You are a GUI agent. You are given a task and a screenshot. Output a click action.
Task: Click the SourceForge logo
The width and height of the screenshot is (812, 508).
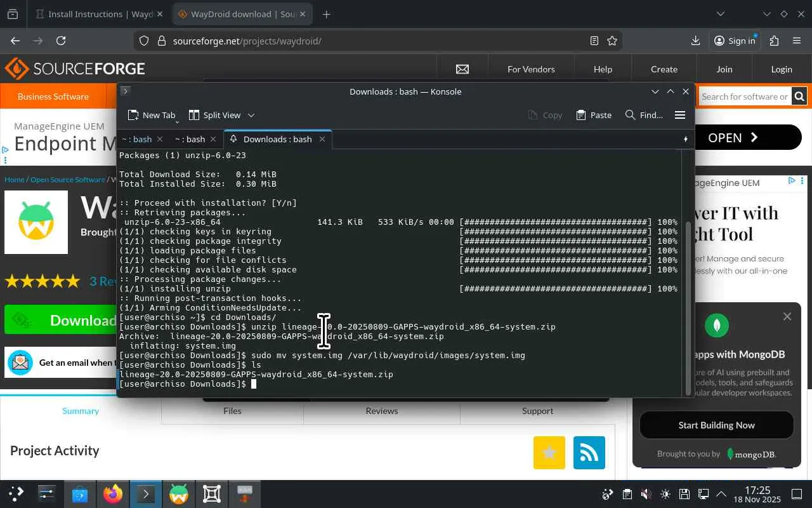75,69
